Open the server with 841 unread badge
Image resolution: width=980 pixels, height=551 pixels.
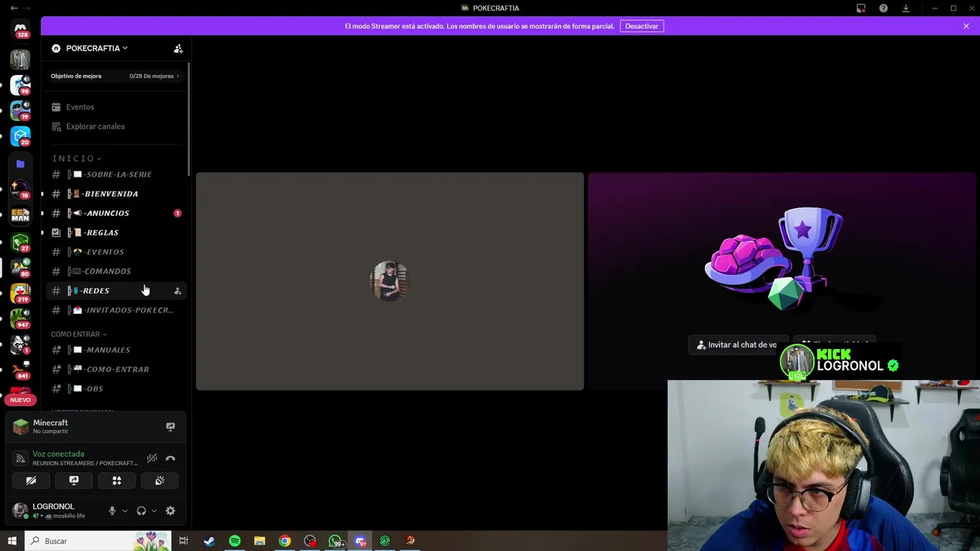coord(21,371)
